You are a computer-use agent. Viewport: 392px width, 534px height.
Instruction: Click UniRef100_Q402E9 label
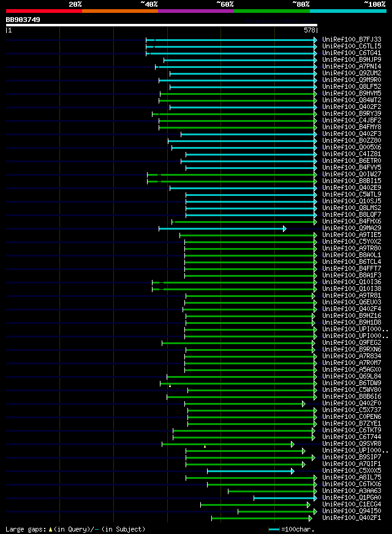[x=352, y=187]
